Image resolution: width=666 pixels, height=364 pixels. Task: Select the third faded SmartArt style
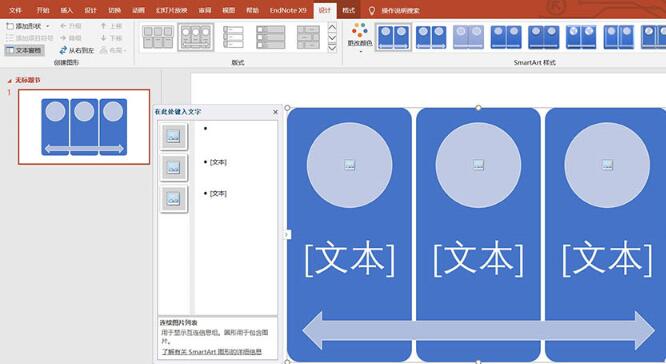coord(468,37)
